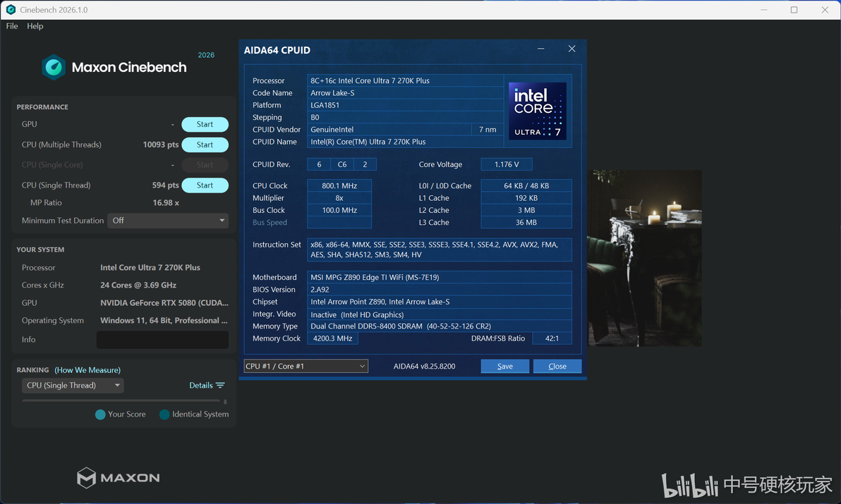Click the Details filter lines icon
841x504 pixels.
220,385
